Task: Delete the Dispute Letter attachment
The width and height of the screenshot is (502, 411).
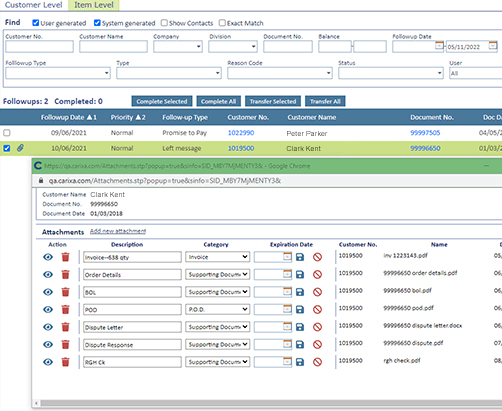Action: [66, 327]
